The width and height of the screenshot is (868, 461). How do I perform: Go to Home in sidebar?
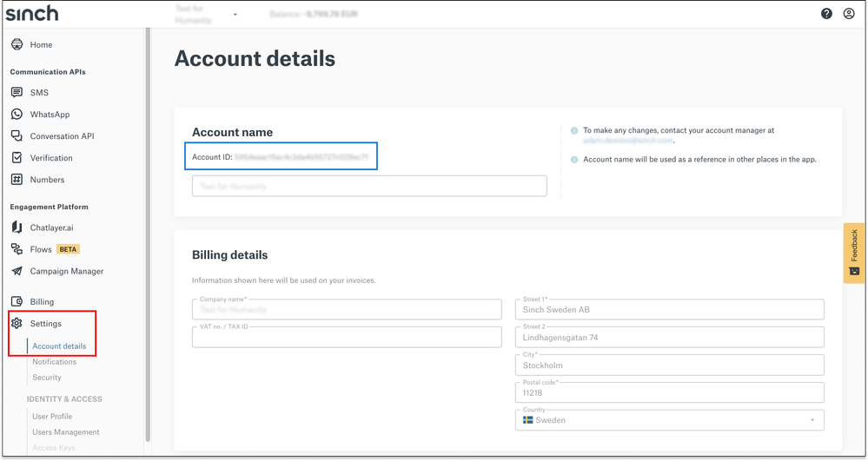point(41,45)
